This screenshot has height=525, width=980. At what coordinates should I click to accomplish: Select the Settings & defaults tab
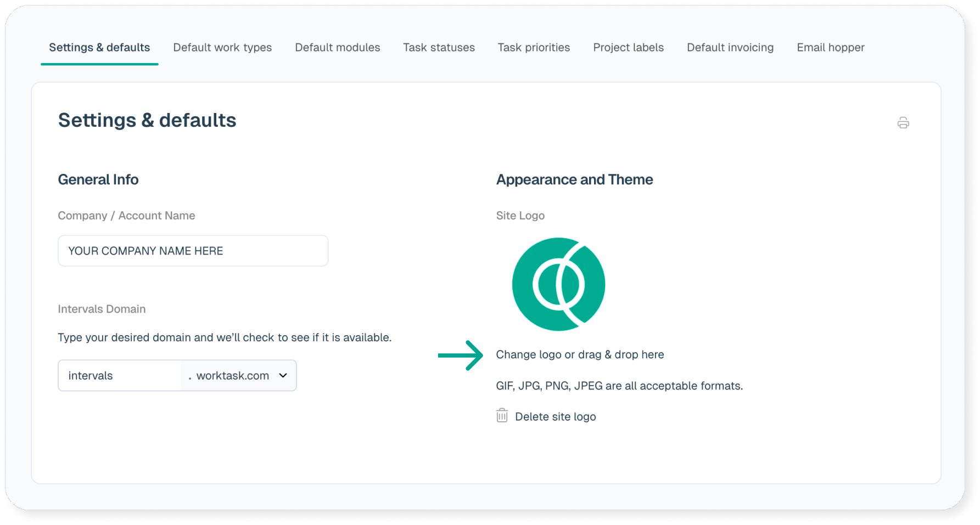pos(99,48)
